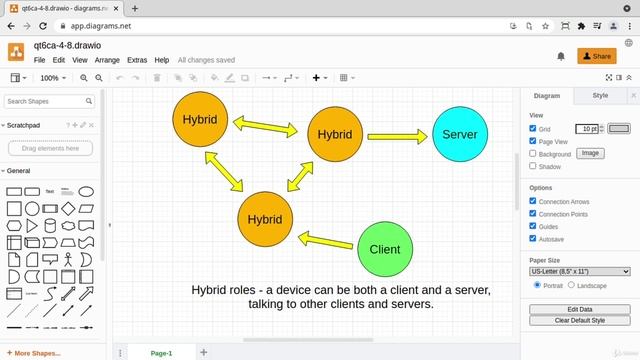This screenshot has height=360, width=640.
Task: Click the globe language icon
Action: [629, 43]
